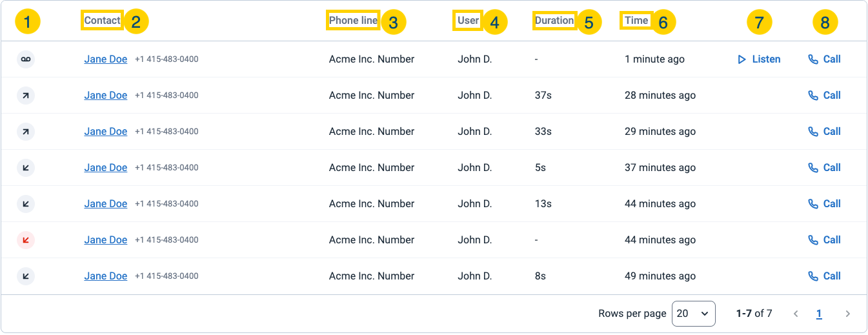Open the Rows per page dropdown

[x=694, y=314]
